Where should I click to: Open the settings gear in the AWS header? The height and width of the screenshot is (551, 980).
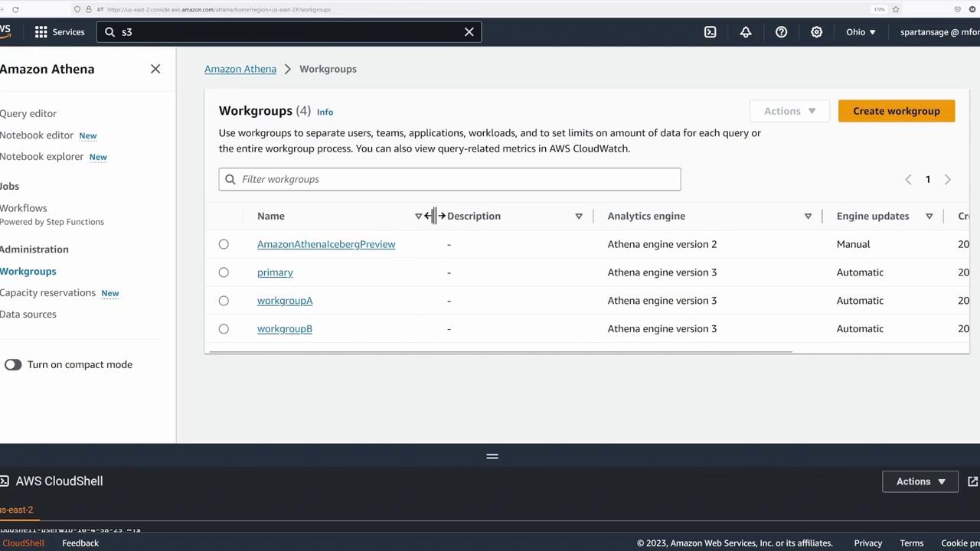click(817, 32)
